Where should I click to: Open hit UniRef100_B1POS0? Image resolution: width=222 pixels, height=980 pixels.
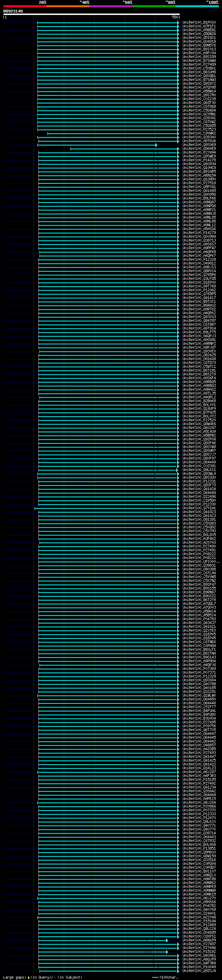[199, 23]
